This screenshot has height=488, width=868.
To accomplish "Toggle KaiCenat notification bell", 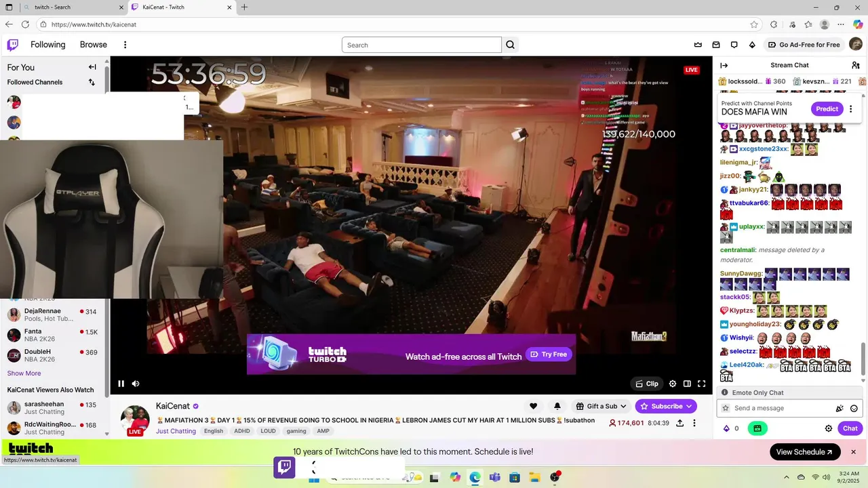I will (557, 406).
